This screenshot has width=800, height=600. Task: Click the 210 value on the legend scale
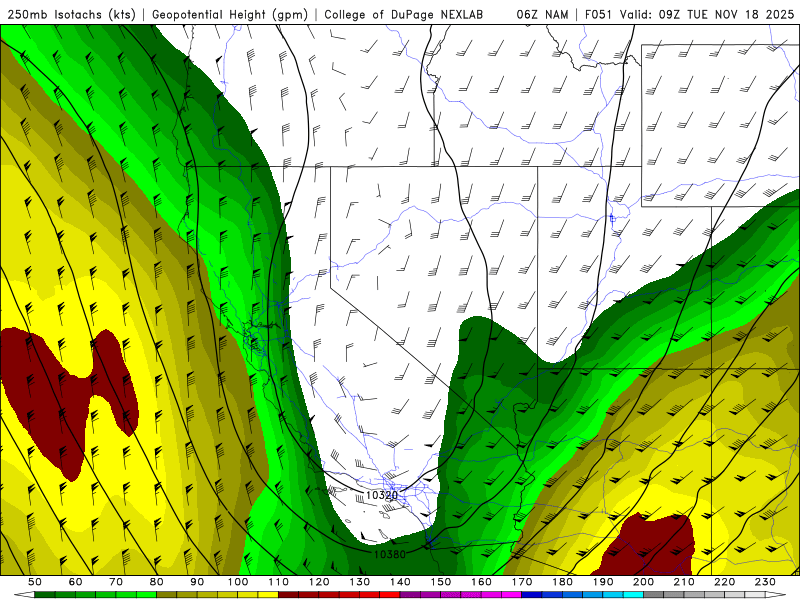684,582
